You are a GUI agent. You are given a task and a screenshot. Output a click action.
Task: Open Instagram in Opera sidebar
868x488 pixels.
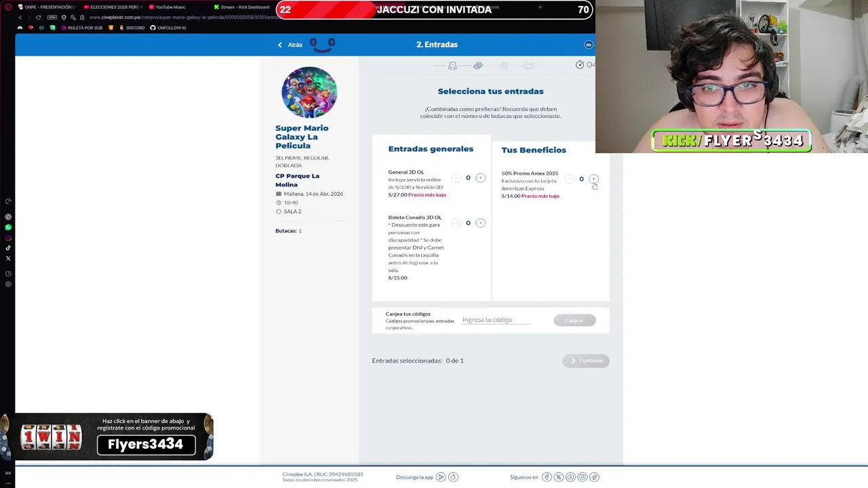tap(8, 237)
